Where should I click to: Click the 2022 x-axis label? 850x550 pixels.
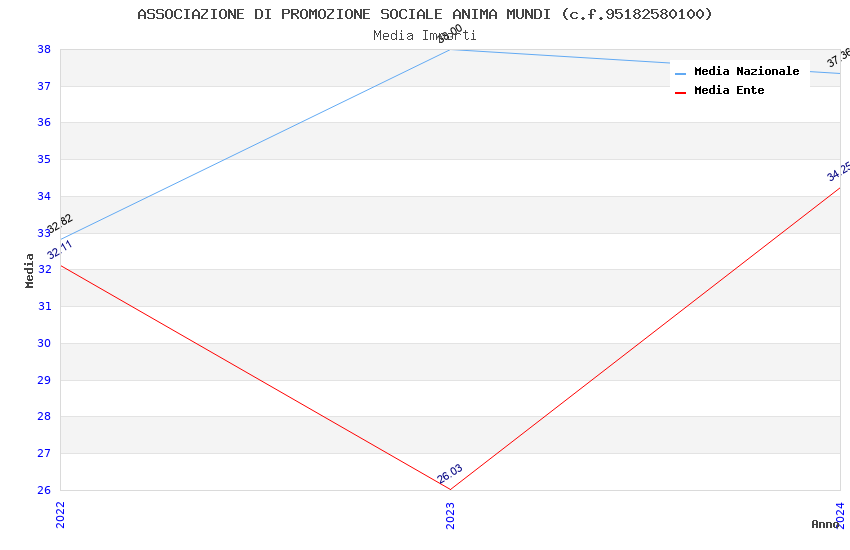click(60, 515)
